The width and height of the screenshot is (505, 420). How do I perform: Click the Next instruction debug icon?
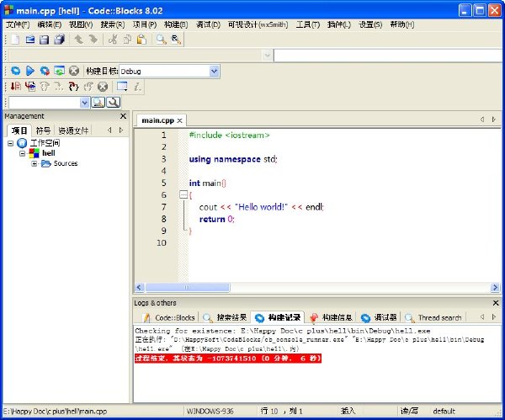click(59, 87)
